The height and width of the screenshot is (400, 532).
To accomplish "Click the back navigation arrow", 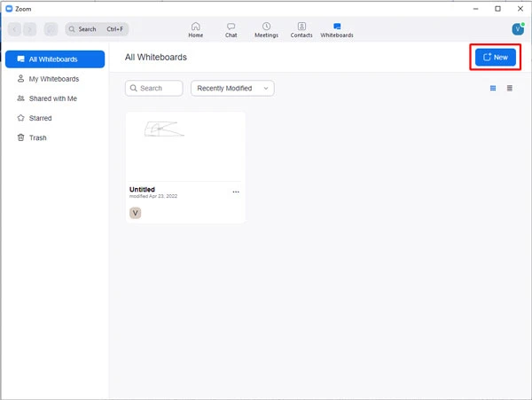I will pyautogui.click(x=17, y=29).
